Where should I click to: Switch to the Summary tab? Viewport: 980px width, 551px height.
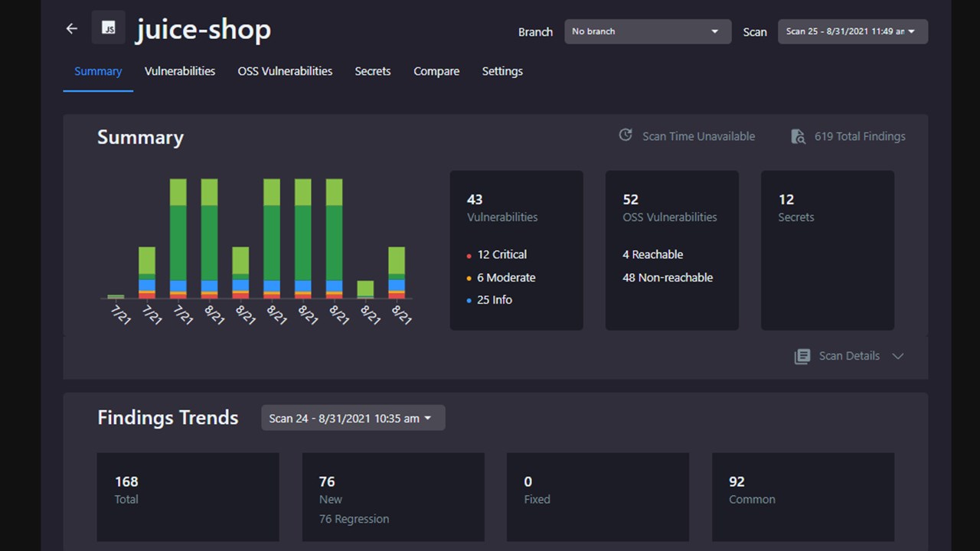(98, 71)
